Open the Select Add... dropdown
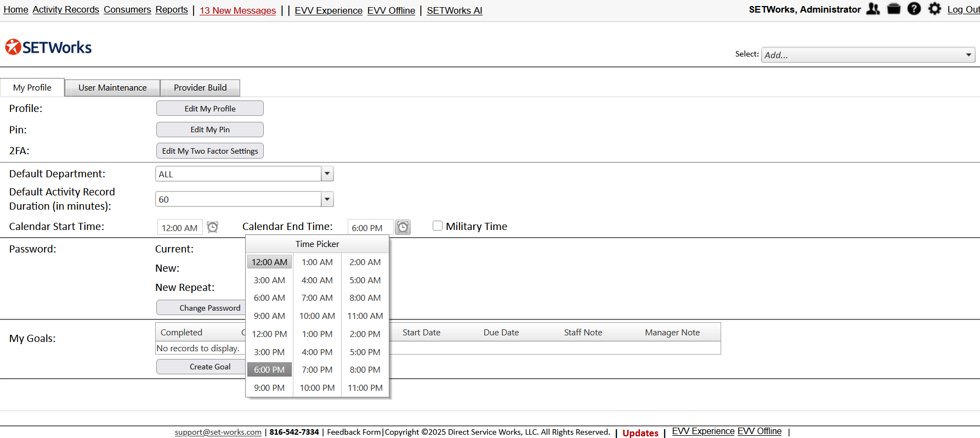This screenshot has height=438, width=980. point(868,55)
